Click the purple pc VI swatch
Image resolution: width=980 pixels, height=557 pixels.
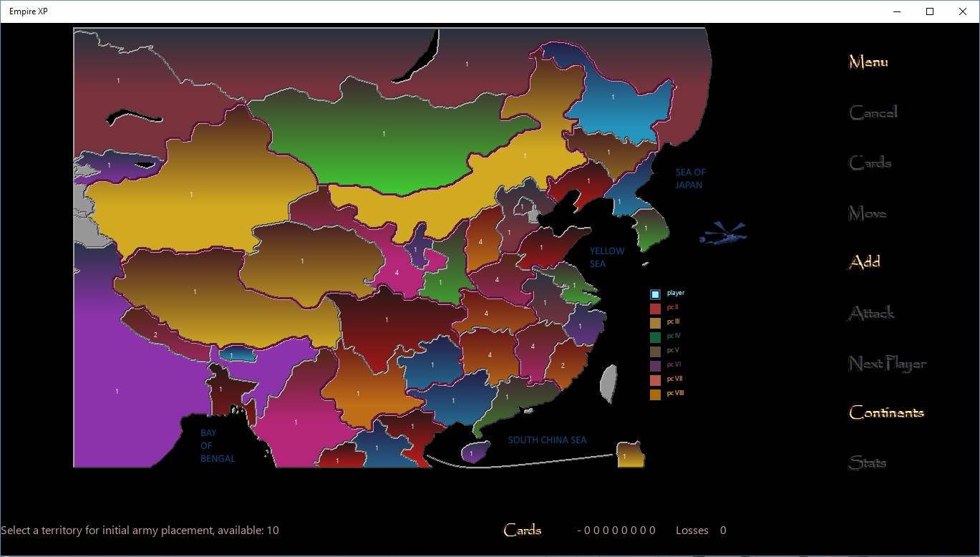655,366
